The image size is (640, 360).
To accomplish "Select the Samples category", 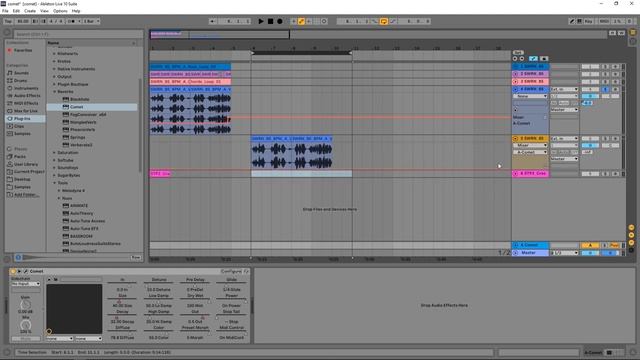I will tap(22, 133).
